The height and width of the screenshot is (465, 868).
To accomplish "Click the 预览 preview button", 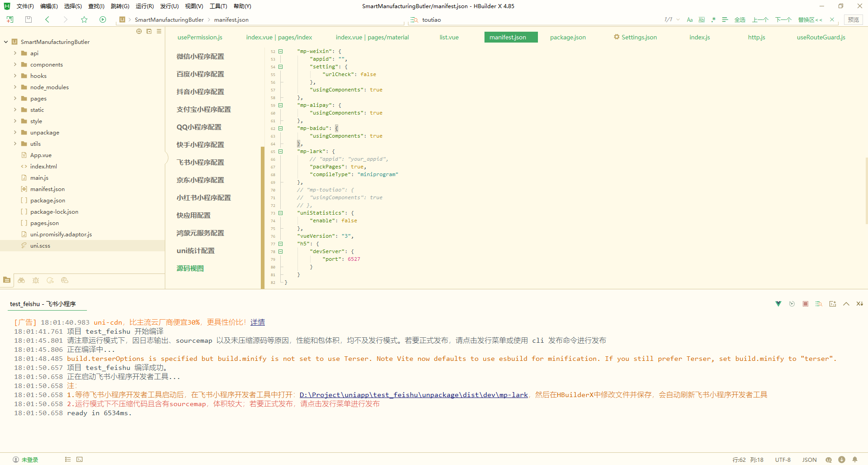I will (x=853, y=19).
